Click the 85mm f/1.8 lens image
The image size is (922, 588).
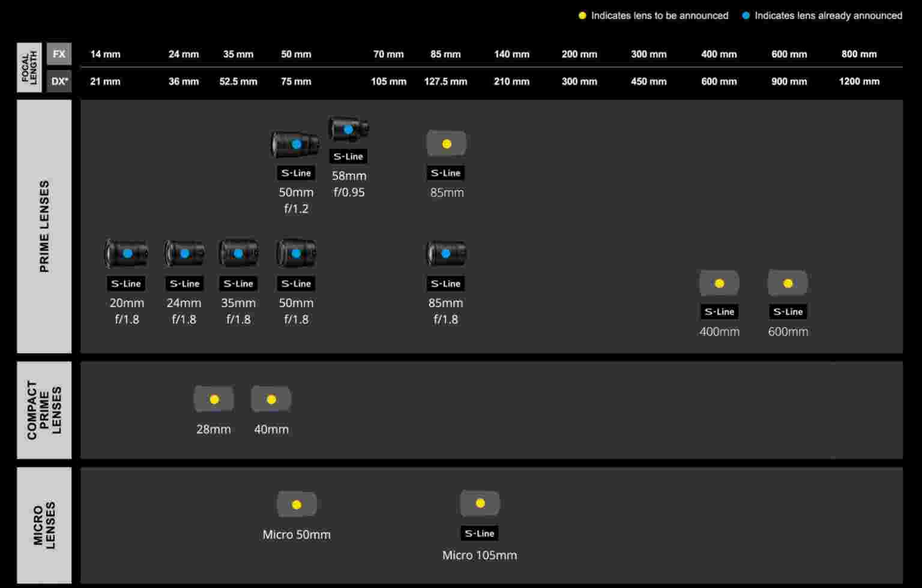[445, 253]
